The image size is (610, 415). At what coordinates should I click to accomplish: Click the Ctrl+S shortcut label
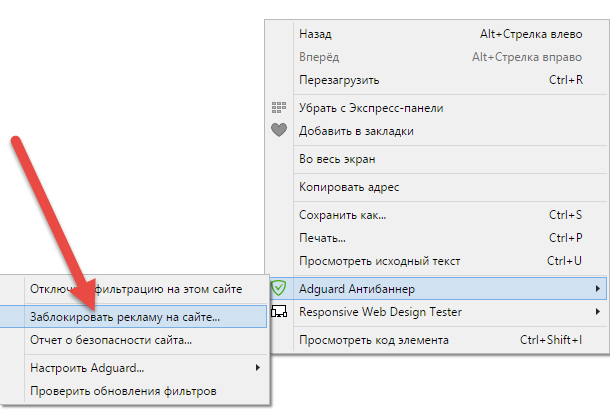click(x=566, y=215)
